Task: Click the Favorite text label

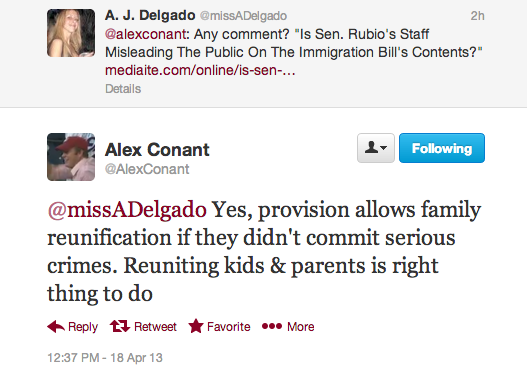Action: [229, 327]
